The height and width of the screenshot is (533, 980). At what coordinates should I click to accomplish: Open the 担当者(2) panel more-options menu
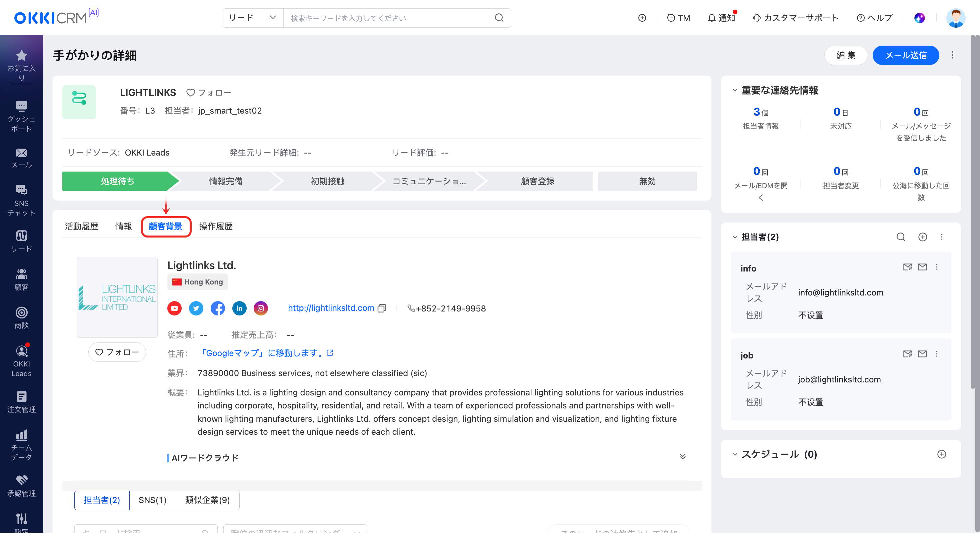pyautogui.click(x=942, y=237)
